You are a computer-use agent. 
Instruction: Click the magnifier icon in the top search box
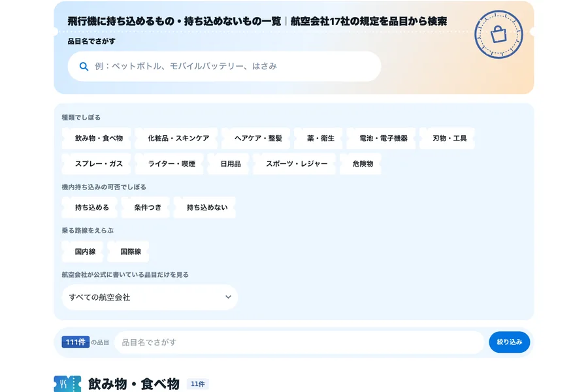[x=84, y=67]
